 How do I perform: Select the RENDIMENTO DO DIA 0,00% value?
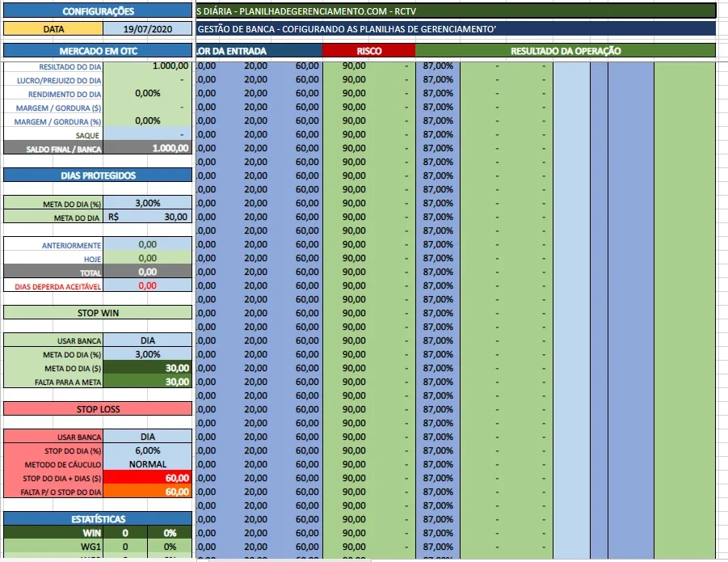click(148, 93)
